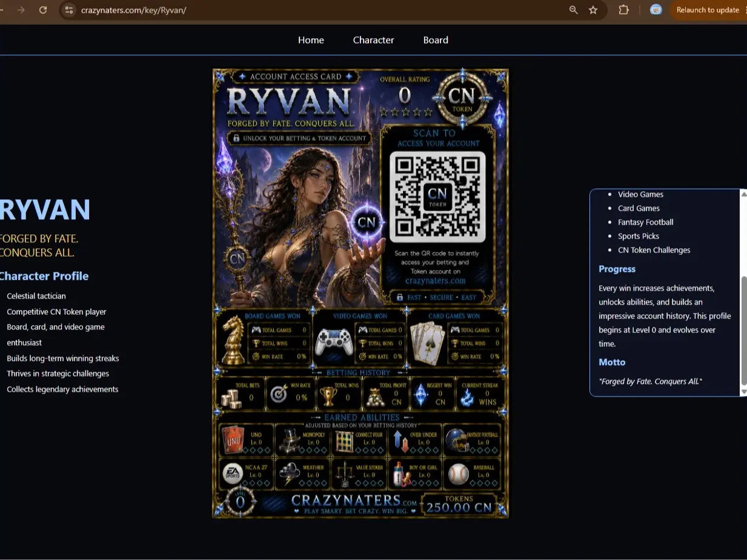Open site information icon in address bar
Image resolution: width=747 pixels, height=560 pixels.
click(x=69, y=10)
